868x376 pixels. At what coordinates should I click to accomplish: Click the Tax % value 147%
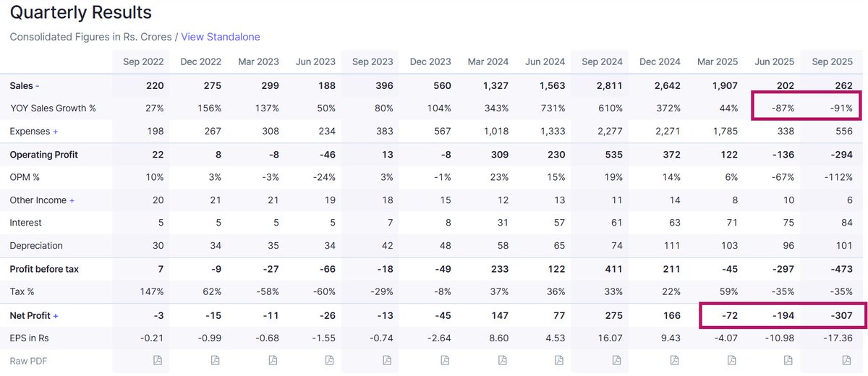pyautogui.click(x=151, y=291)
